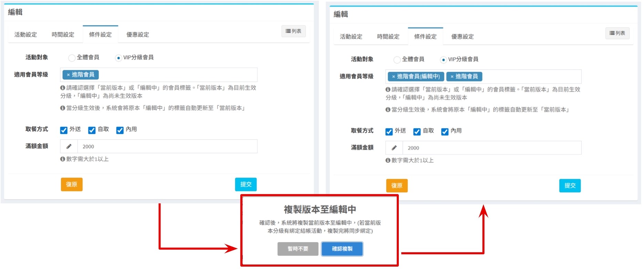
Task: Remove second 進階會員 tag in right panel
Action: 452,77
